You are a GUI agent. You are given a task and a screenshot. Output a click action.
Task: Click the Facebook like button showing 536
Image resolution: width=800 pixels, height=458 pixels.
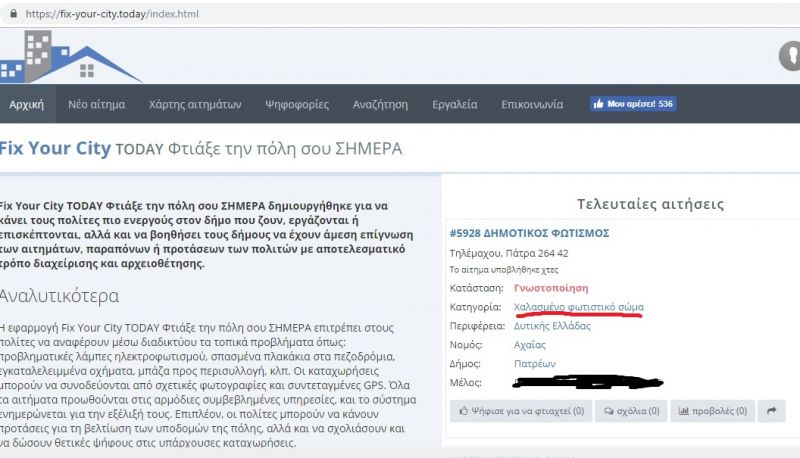[633, 104]
